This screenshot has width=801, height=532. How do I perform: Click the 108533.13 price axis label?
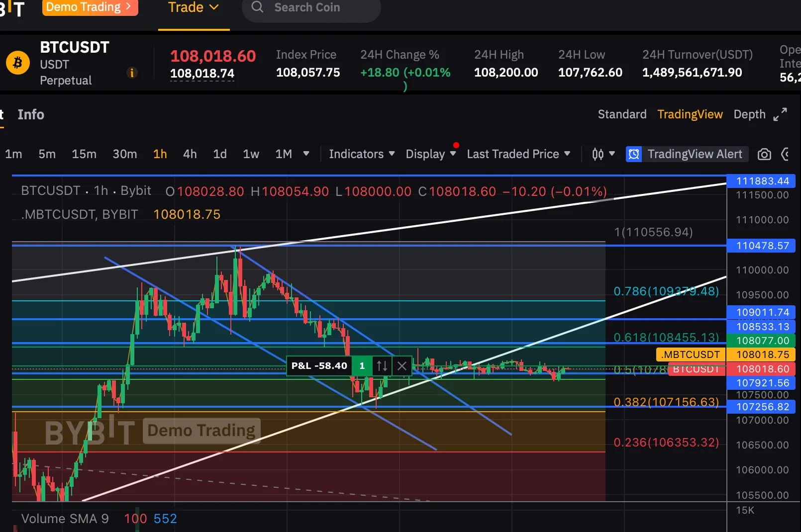[x=761, y=327]
